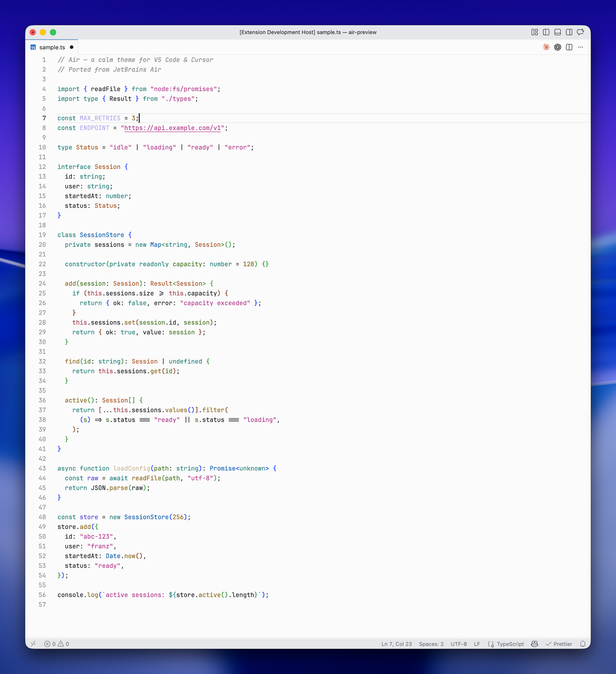Open the AI chat sparkle icon
616x674 pixels.
click(581, 32)
